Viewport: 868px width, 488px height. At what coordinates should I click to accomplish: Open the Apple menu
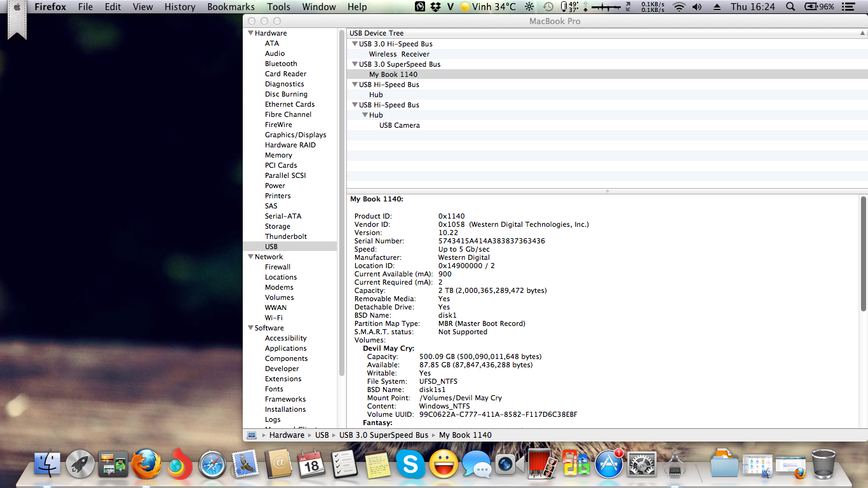(x=16, y=7)
